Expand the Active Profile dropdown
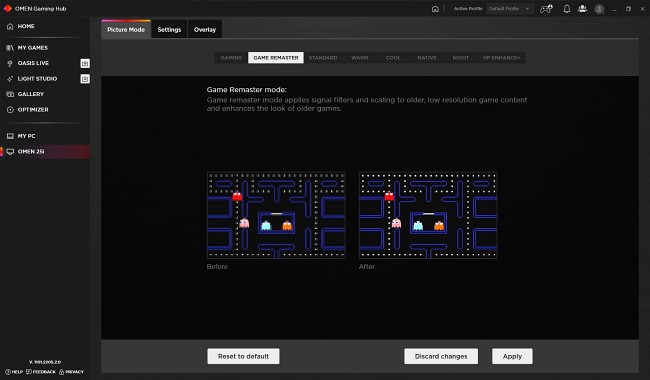This screenshot has width=650, height=380. (509, 9)
